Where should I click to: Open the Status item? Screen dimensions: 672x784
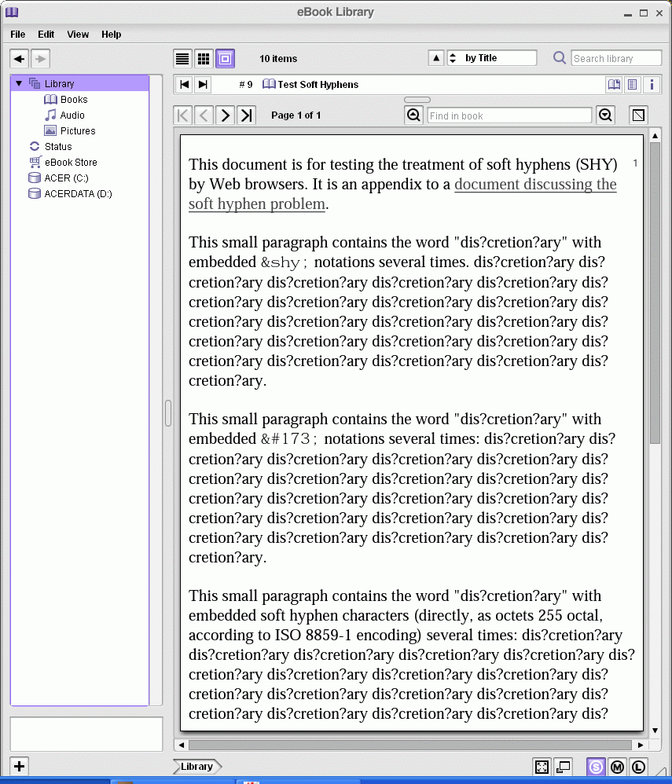58,146
